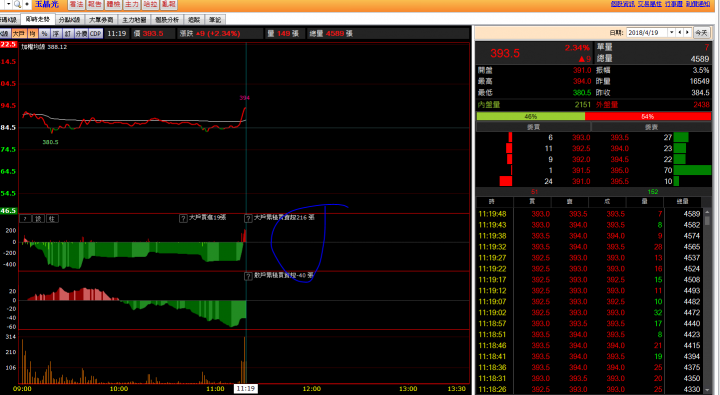Viewport: 720px width, 395px height.
Task: Toggle the CDP indicator button
Action: (x=96, y=34)
